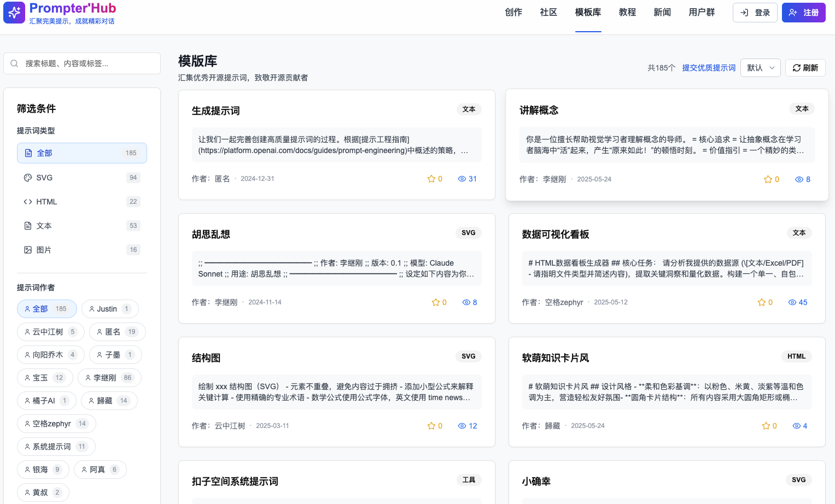
Task: Filter prompt type by SVG
Action: 81,178
